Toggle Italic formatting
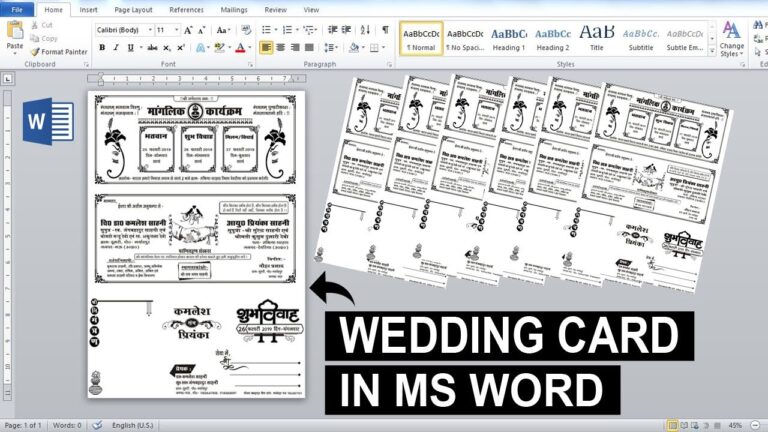Viewport: 768px width, 432px height. (x=116, y=48)
